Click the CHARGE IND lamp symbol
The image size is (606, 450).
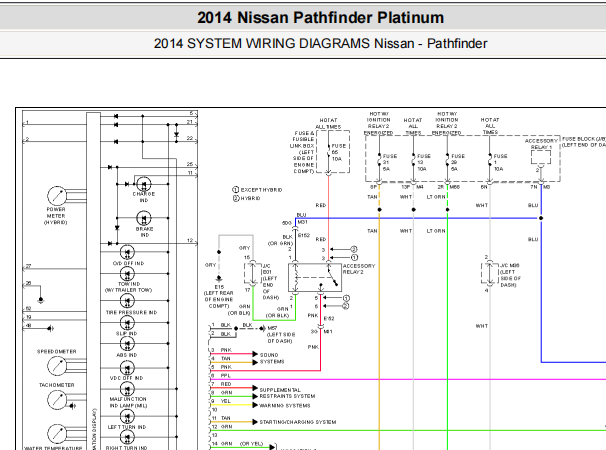pos(144,184)
